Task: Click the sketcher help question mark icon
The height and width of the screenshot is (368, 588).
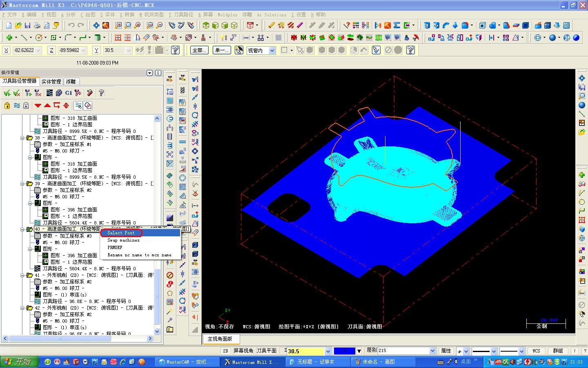Action: pos(176,50)
